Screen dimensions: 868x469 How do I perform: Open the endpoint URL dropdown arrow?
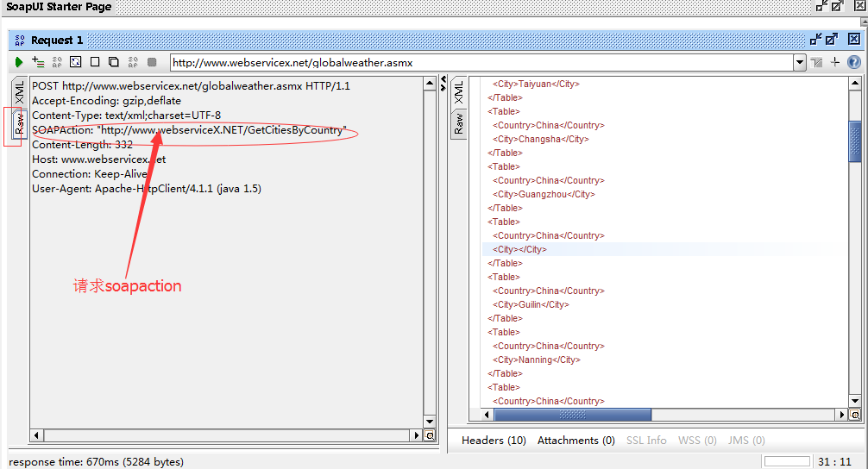pos(799,62)
